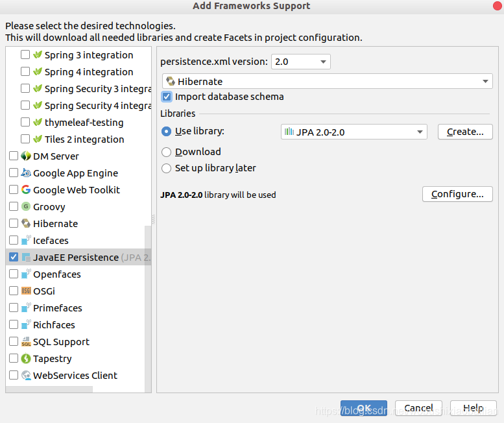Screen dimensions: 504x423
Task: Tick the Groovy framework checkbox
Action: tap(14, 206)
